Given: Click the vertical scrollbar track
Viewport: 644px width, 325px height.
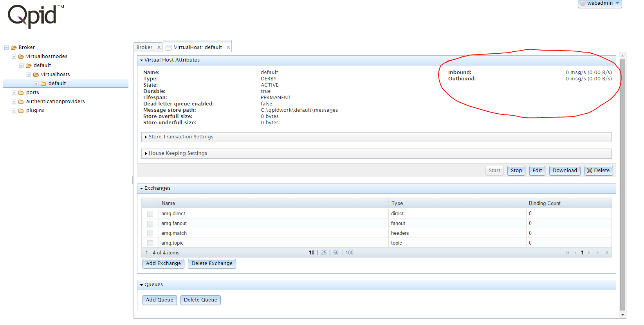Looking at the screenshot, I should 623,184.
